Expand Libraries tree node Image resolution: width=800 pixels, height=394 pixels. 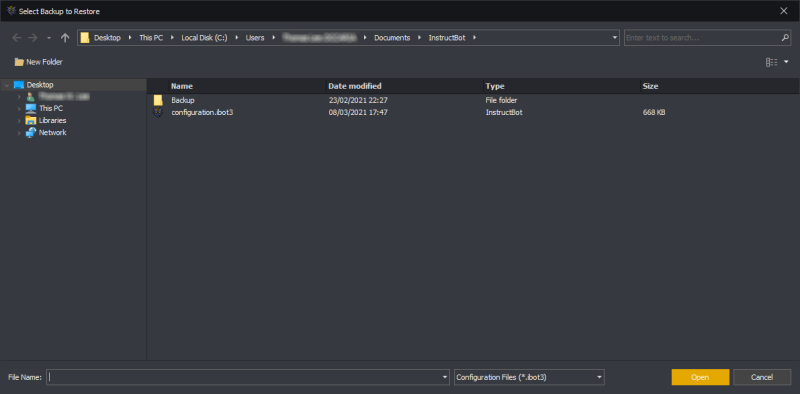point(19,121)
